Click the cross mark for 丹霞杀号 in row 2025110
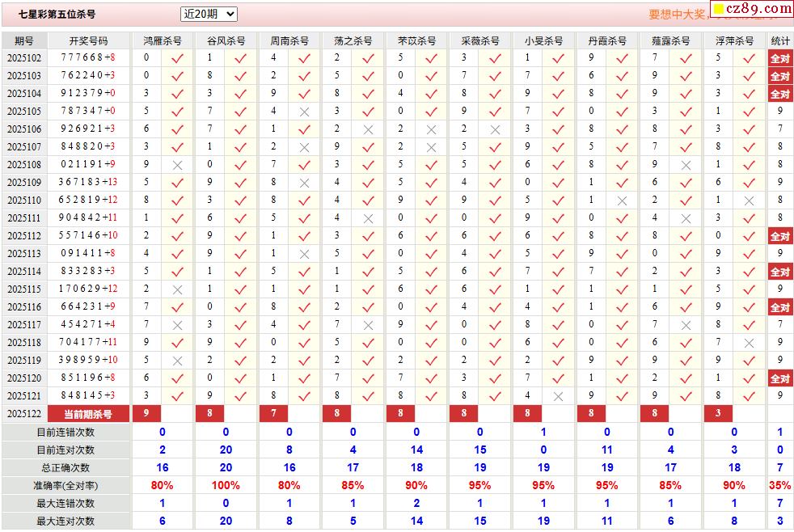This screenshot has width=794, height=532. pos(622,201)
